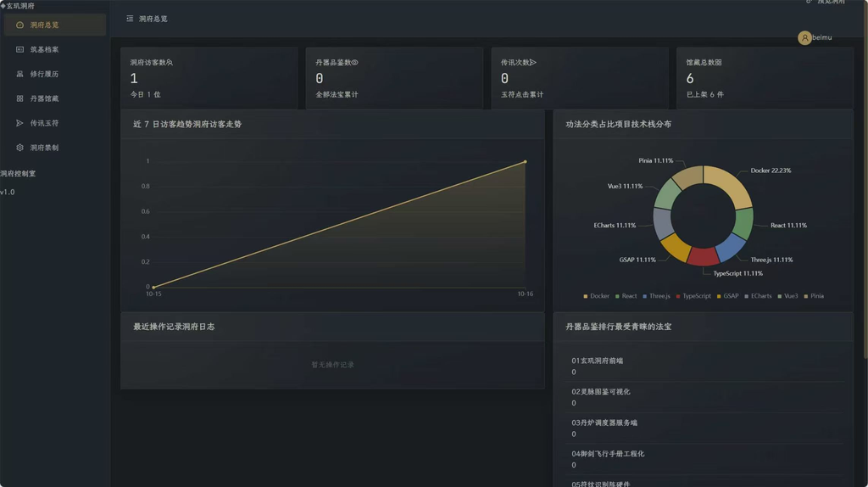Open ranking entry 01玄玑洞府前端
Image resolution: width=868 pixels, height=487 pixels.
click(707, 367)
